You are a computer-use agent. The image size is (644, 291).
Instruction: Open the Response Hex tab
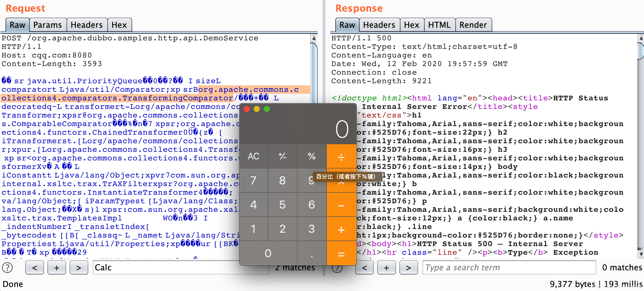pyautogui.click(x=412, y=25)
